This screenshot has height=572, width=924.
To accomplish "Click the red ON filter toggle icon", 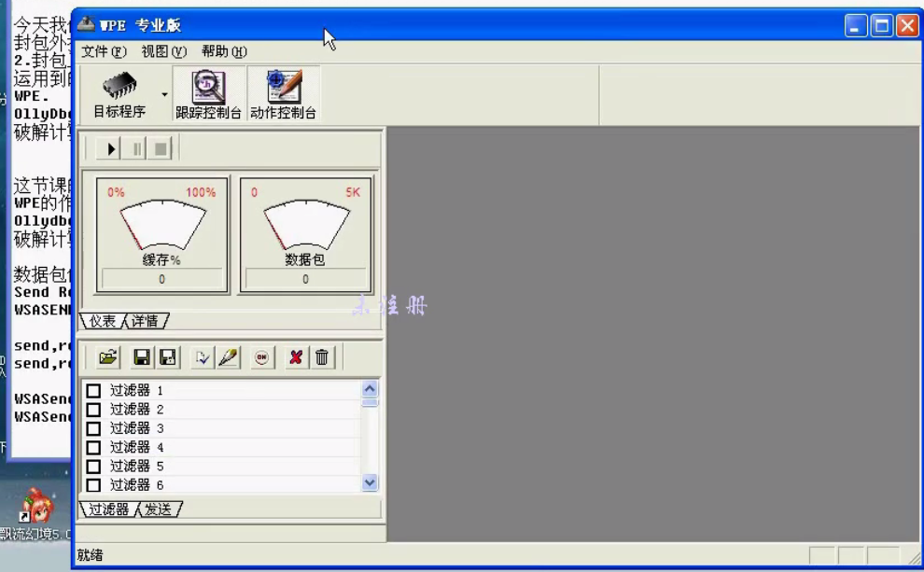I will tap(262, 357).
